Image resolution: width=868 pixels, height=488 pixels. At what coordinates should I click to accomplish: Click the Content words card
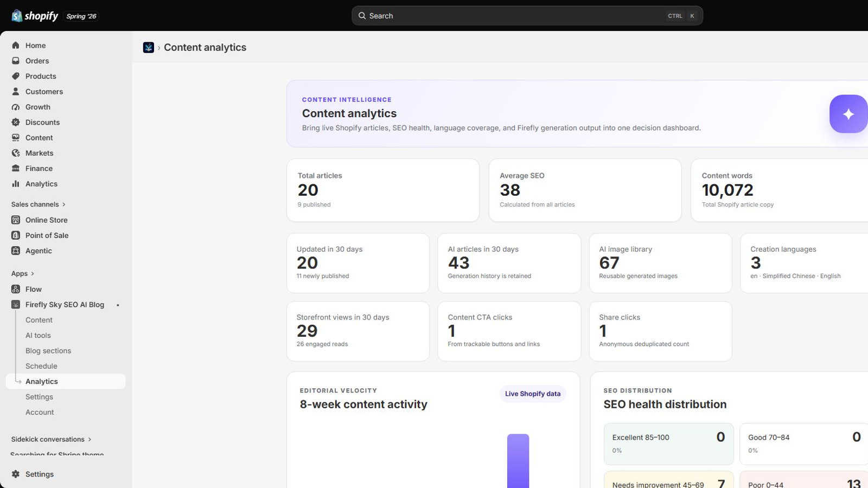(780, 190)
